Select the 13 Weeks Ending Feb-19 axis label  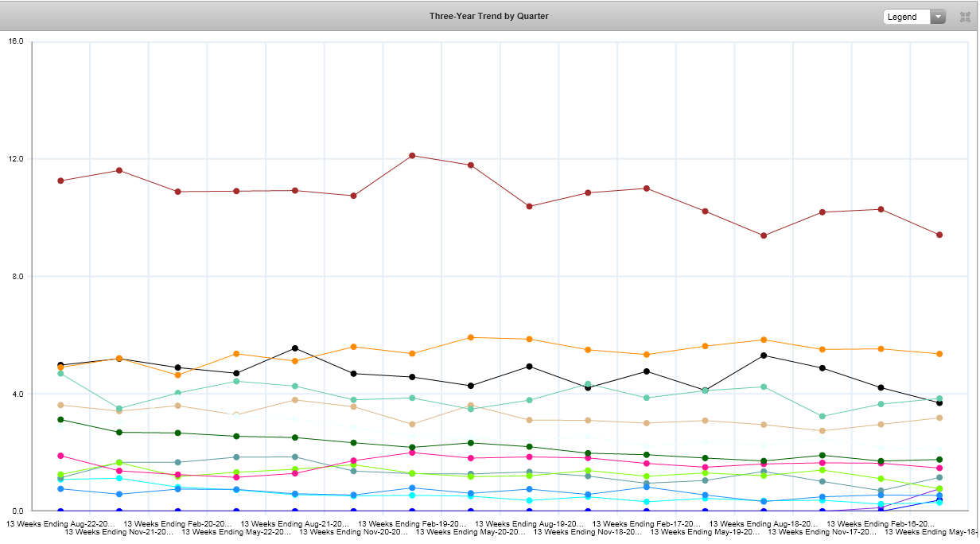pyautogui.click(x=412, y=524)
